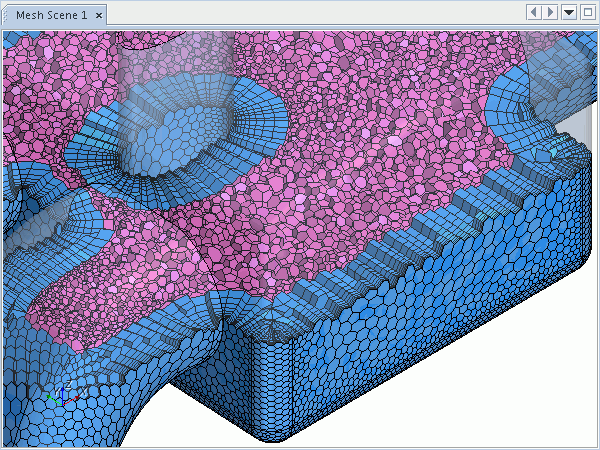
Task: Switch to the Mesh Scene 1 tab
Action: [50, 16]
